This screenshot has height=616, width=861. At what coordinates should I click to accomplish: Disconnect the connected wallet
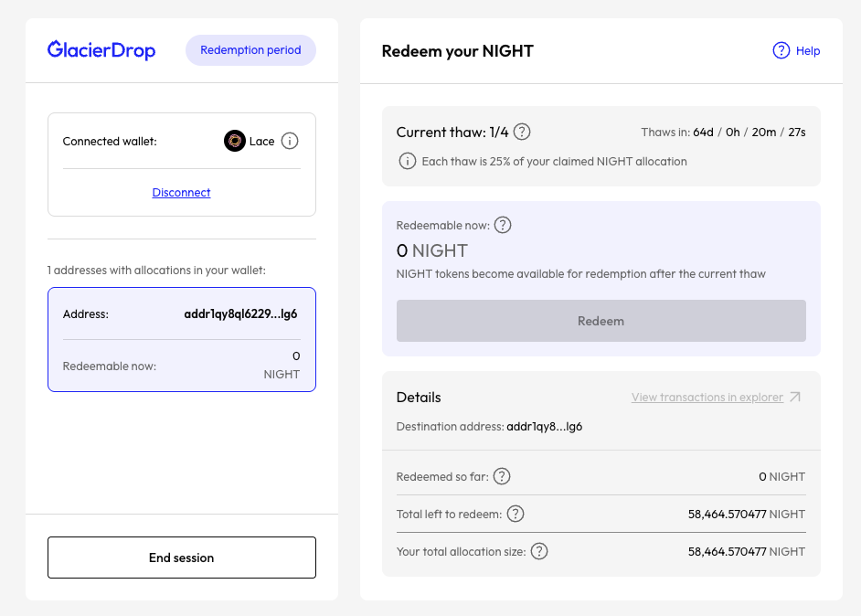coord(181,193)
